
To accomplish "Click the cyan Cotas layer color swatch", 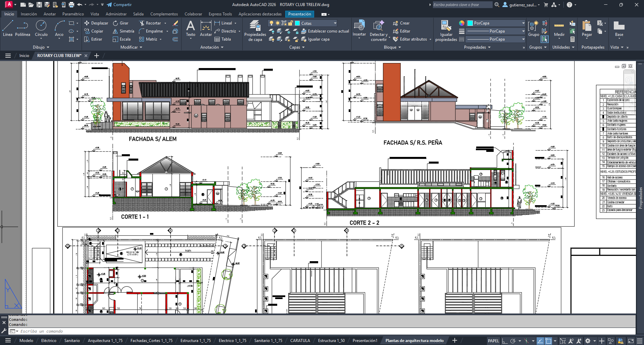I will pyautogui.click(x=297, y=23).
